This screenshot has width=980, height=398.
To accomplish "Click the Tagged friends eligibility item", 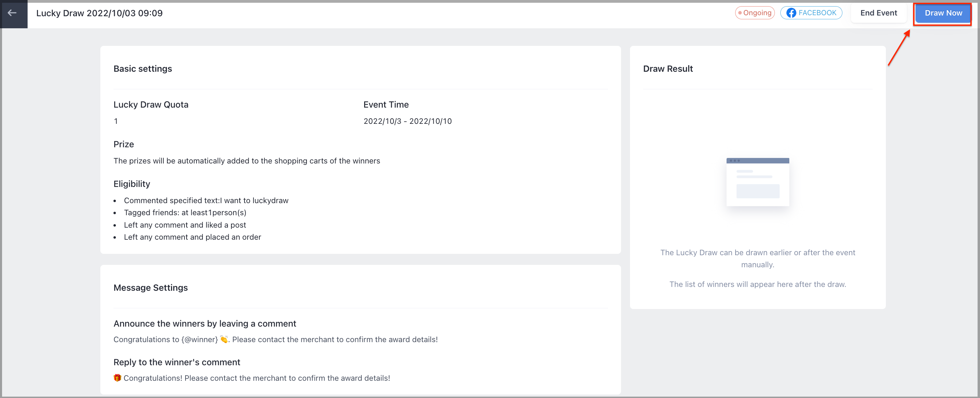I will 185,213.
